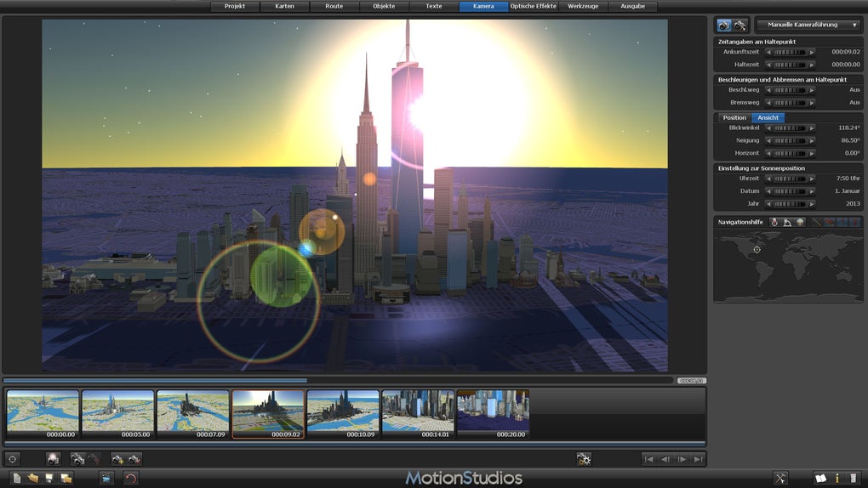Select the second camera mode icon

coord(740,26)
